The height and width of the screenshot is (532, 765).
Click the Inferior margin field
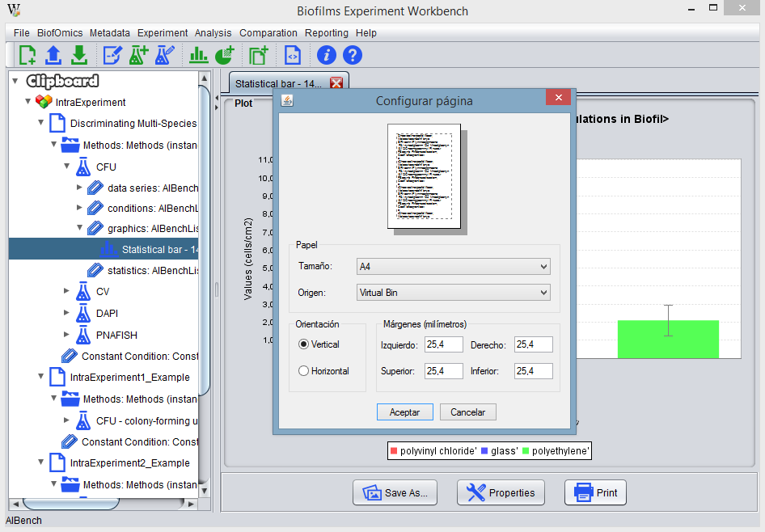coord(533,371)
